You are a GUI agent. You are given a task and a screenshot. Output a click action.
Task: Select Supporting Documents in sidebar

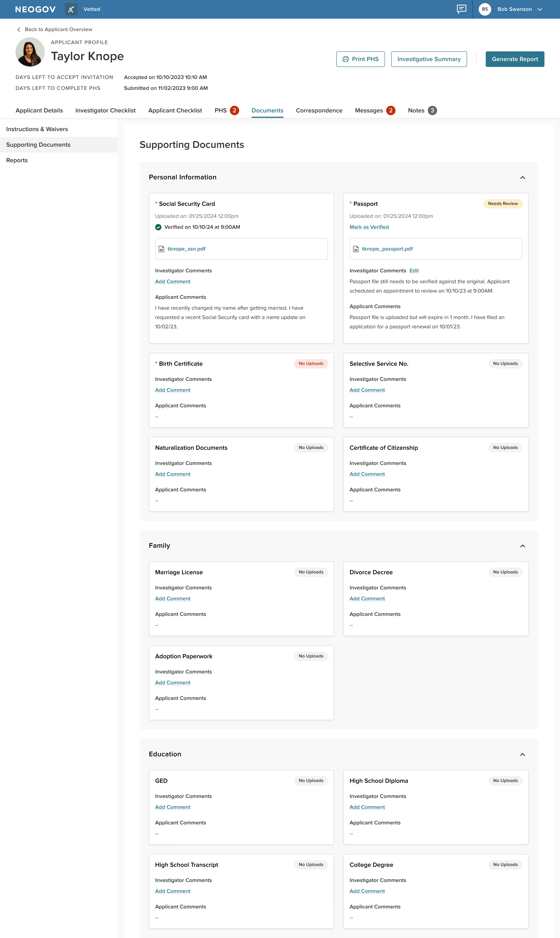point(59,145)
